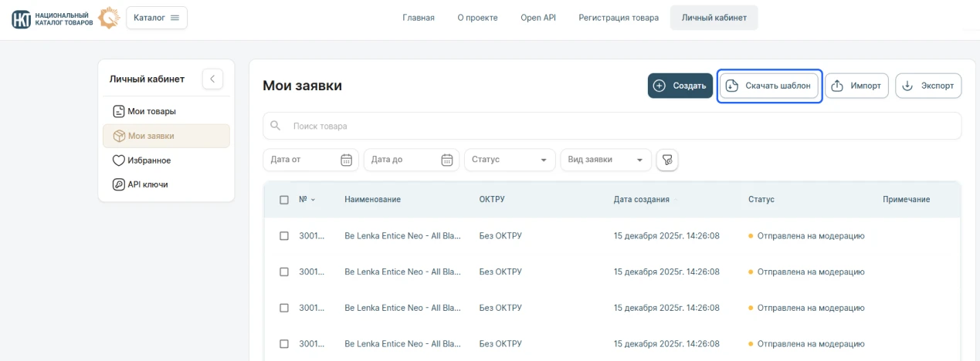Screen dimensions: 980x361
Task: Switch to Open API tab
Action: 537,18
